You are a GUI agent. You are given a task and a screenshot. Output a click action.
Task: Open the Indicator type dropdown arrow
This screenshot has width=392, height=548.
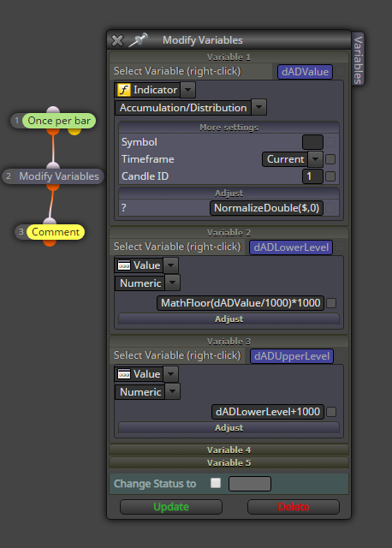click(188, 90)
